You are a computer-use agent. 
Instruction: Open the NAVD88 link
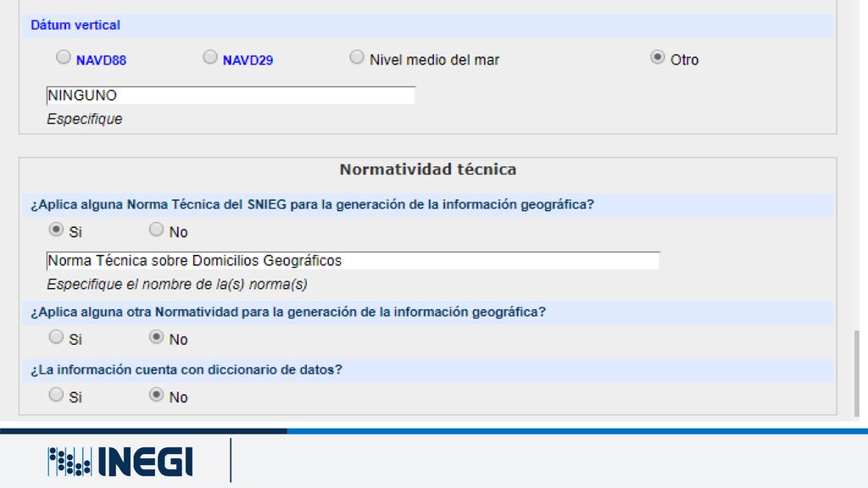coord(102,60)
